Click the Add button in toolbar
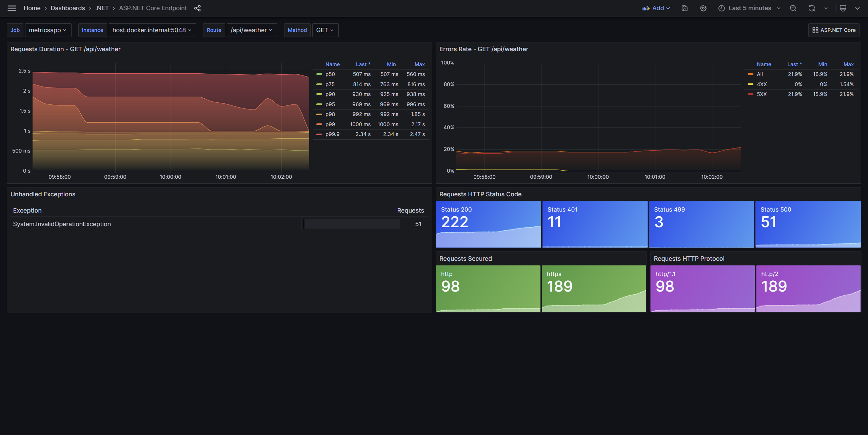Image resolution: width=868 pixels, height=435 pixels. (x=656, y=8)
